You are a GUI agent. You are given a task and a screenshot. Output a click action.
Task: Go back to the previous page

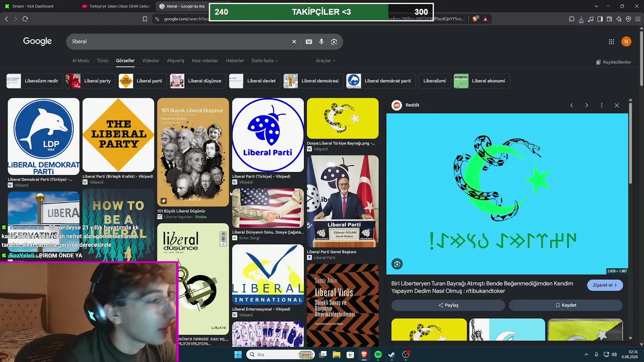pos(7,19)
